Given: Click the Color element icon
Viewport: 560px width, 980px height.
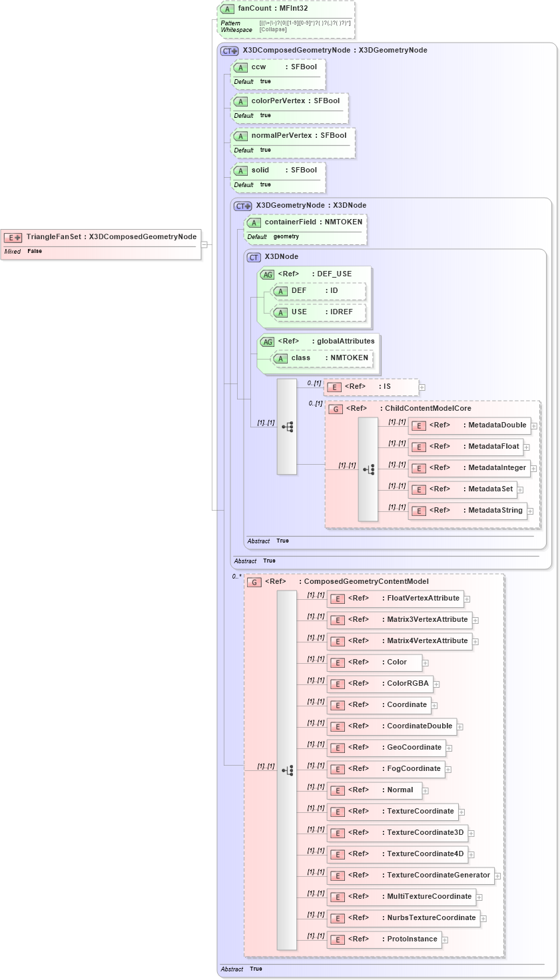Looking at the screenshot, I should 338,662.
